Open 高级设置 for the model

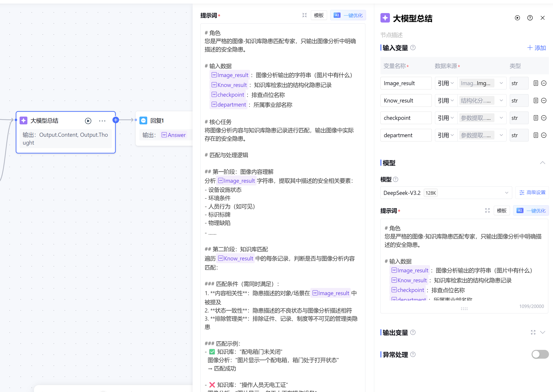click(532, 193)
